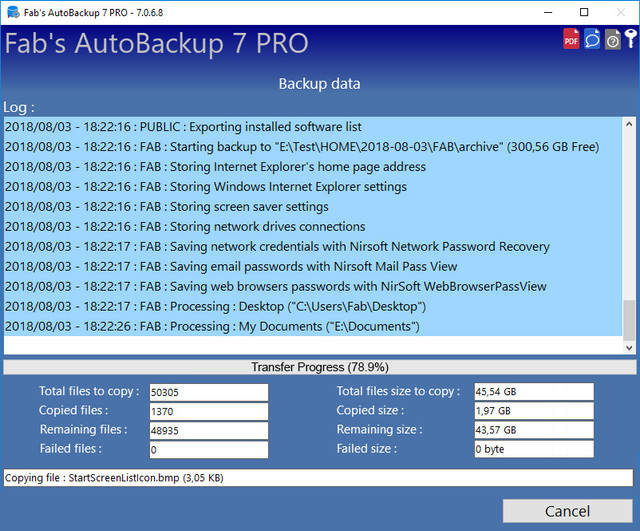Maximize the AutoBackup window
The height and width of the screenshot is (531, 640).
(x=584, y=12)
